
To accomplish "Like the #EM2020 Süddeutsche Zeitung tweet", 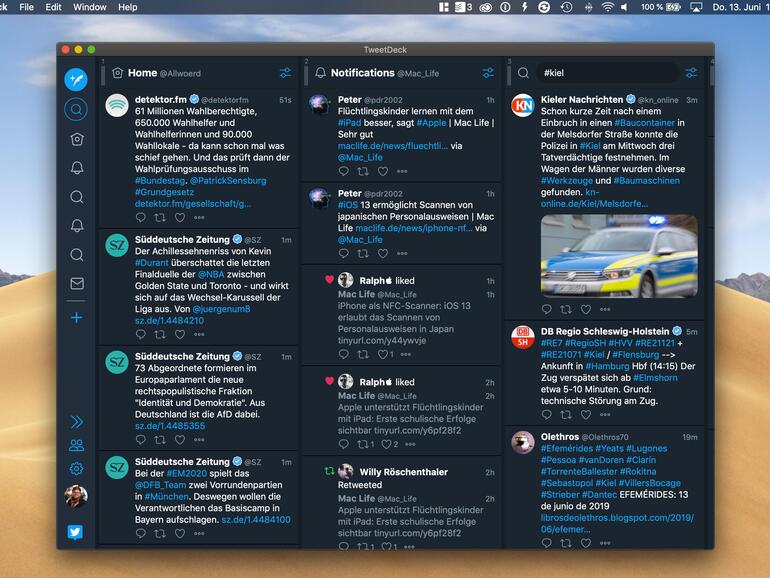I will pos(180,533).
